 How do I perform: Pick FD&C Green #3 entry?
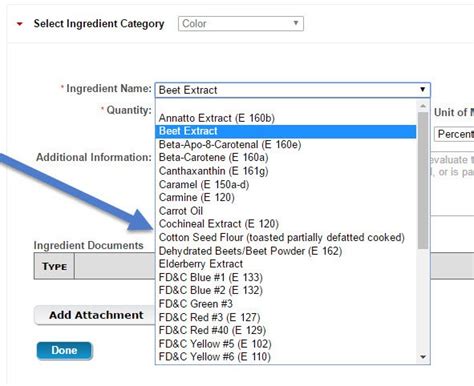286,304
